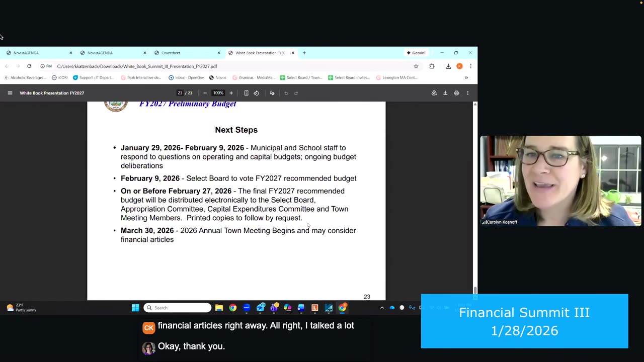
Task: Open the Peak Interactive bookmark
Action: tap(141, 77)
